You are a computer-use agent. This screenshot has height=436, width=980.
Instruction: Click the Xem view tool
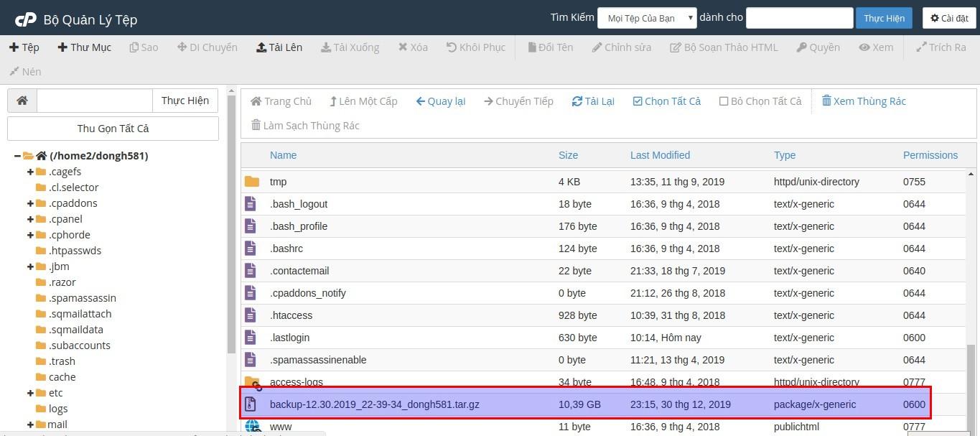[876, 47]
